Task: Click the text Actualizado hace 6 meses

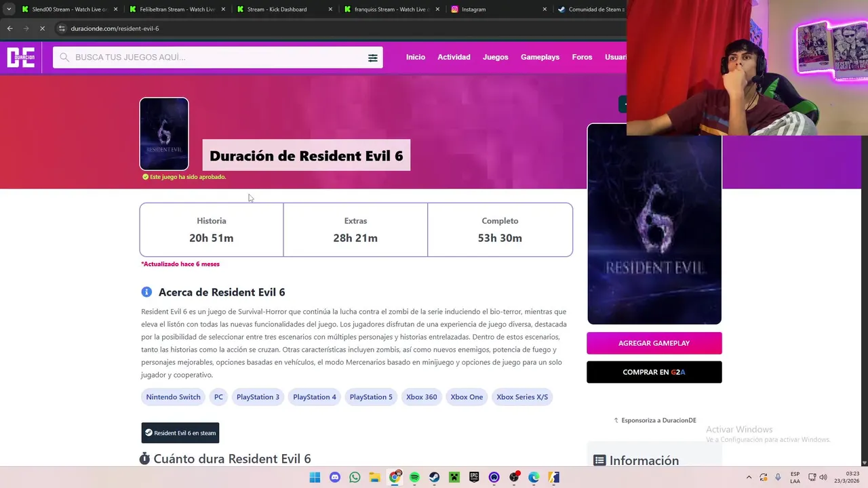Action: tap(180, 264)
